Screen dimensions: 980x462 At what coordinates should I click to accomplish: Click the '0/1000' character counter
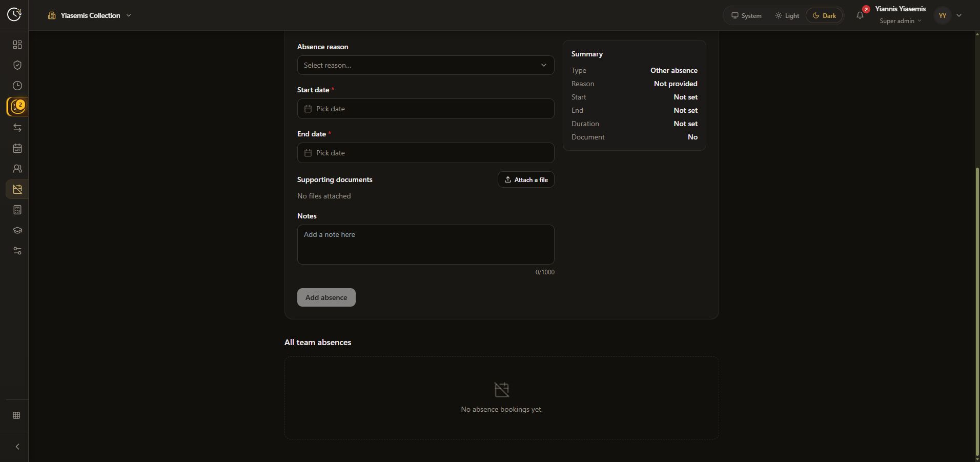coord(545,272)
